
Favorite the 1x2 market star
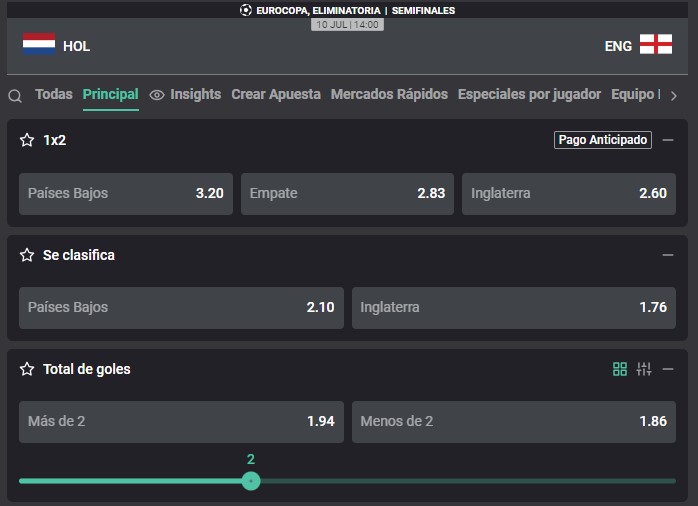[27, 140]
